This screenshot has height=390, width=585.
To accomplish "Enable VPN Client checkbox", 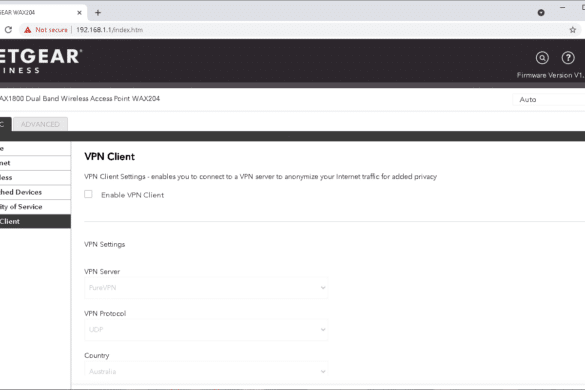I will pyautogui.click(x=88, y=194).
